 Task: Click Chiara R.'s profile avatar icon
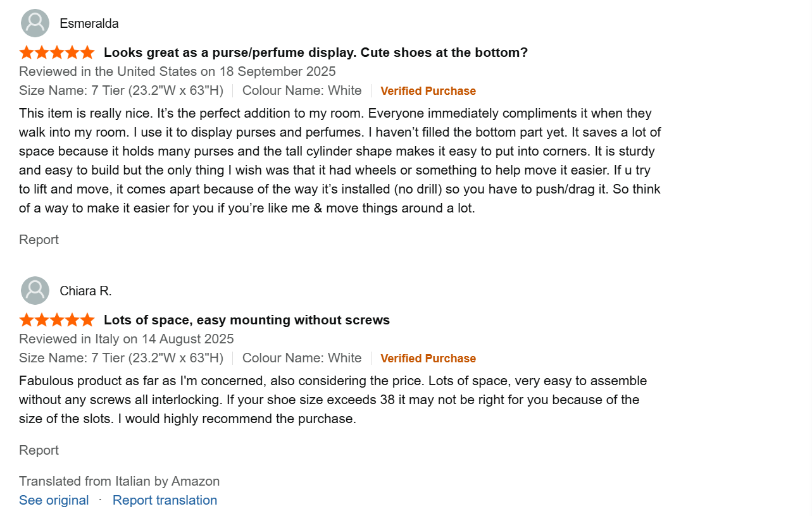coord(35,291)
